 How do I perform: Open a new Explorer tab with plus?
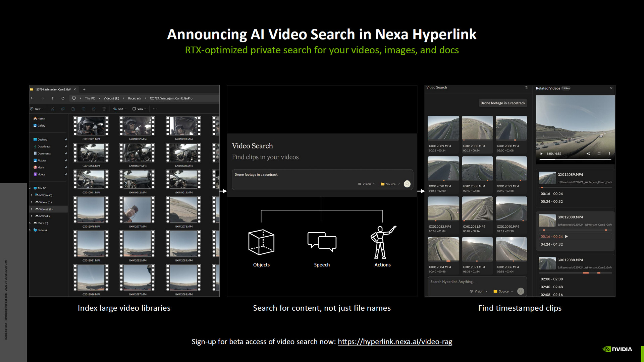pyautogui.click(x=84, y=89)
